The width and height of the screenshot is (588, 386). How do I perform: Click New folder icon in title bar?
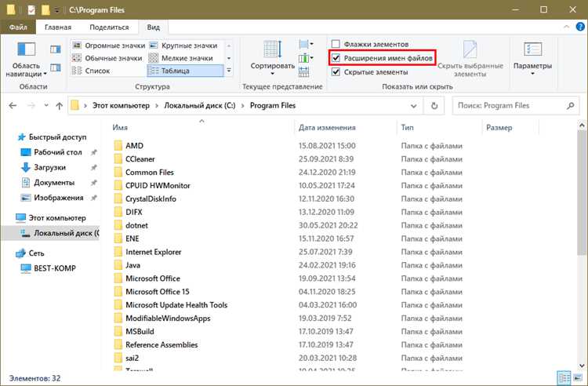[x=45, y=9]
